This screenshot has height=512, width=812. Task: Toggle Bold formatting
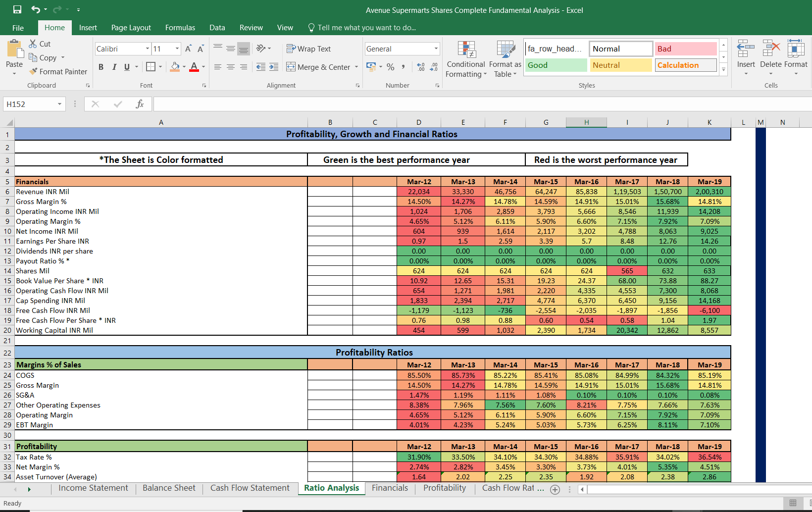pyautogui.click(x=101, y=67)
